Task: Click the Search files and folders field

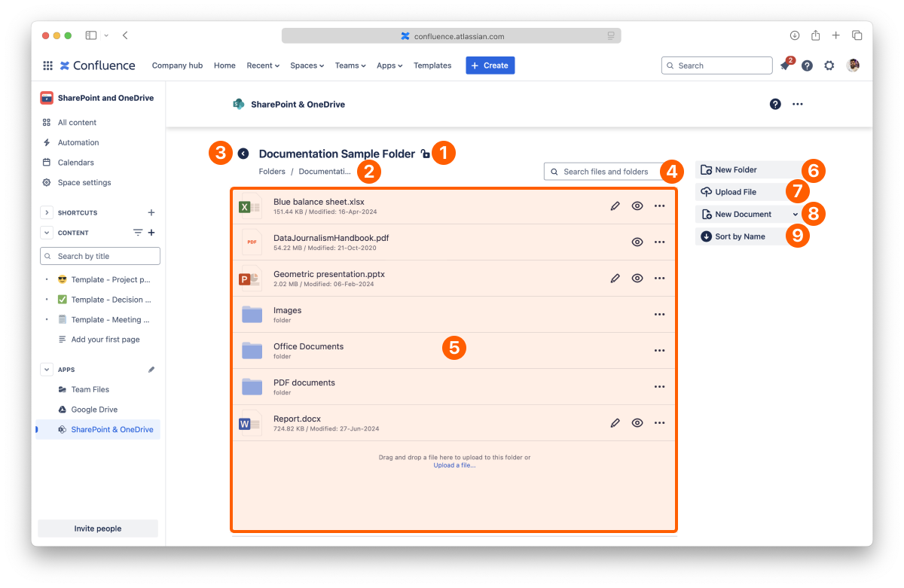Action: [605, 172]
